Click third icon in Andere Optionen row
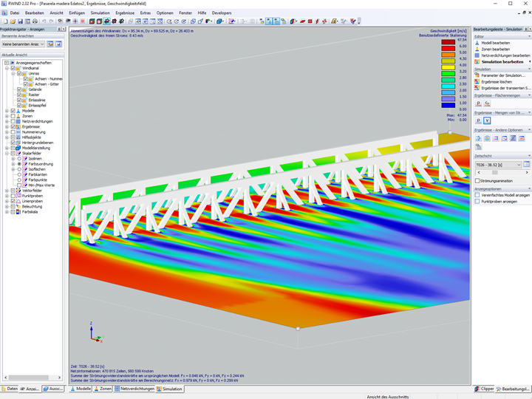The image size is (532, 399). 496,138
